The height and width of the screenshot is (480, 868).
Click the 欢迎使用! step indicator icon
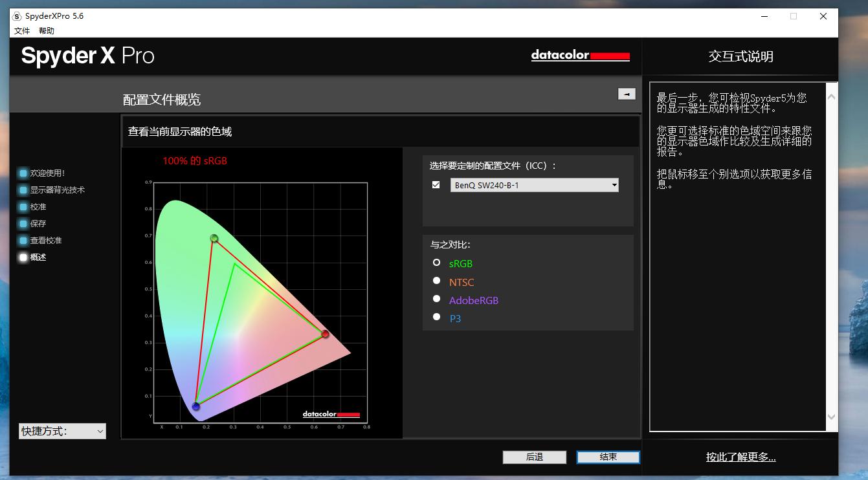point(23,173)
